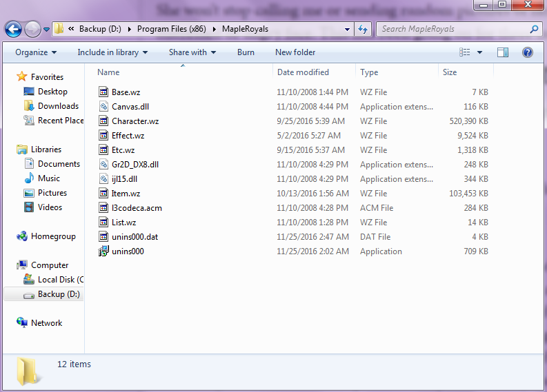Click the Search MapleRoyals input field
The width and height of the screenshot is (547, 392).
(452, 29)
